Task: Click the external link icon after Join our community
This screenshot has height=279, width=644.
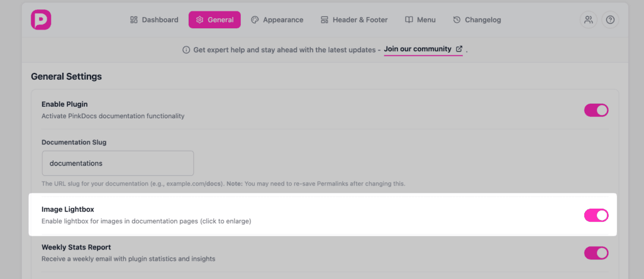Action: click(459, 49)
